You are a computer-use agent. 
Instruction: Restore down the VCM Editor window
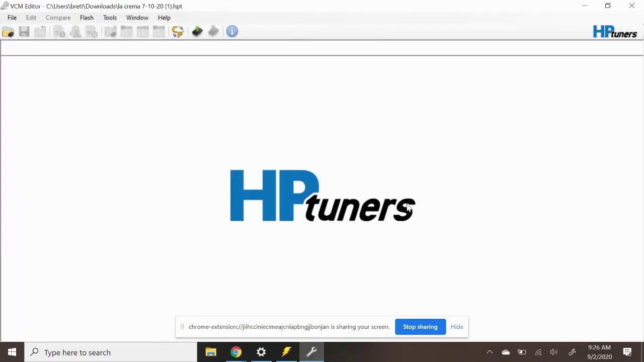pos(608,6)
